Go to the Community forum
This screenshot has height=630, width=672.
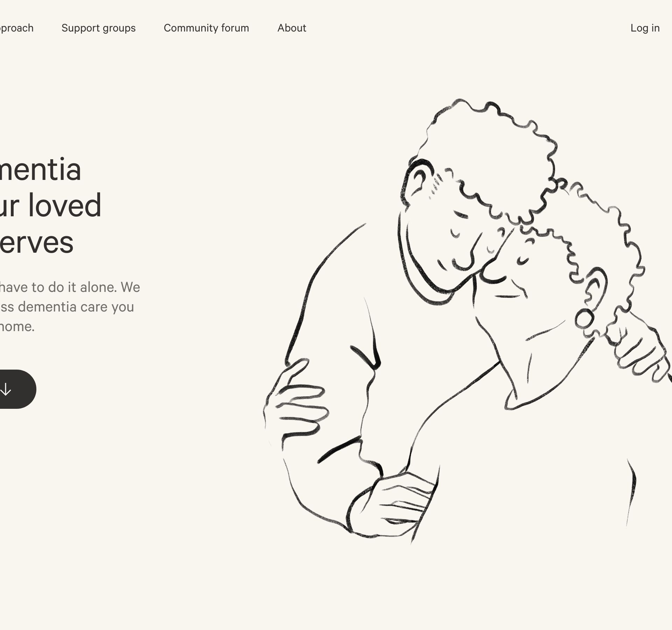click(206, 28)
